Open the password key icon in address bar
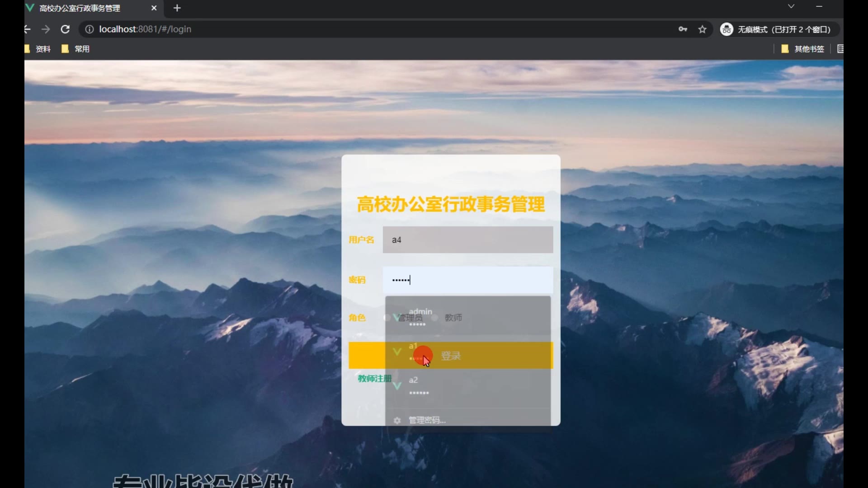 coord(683,29)
